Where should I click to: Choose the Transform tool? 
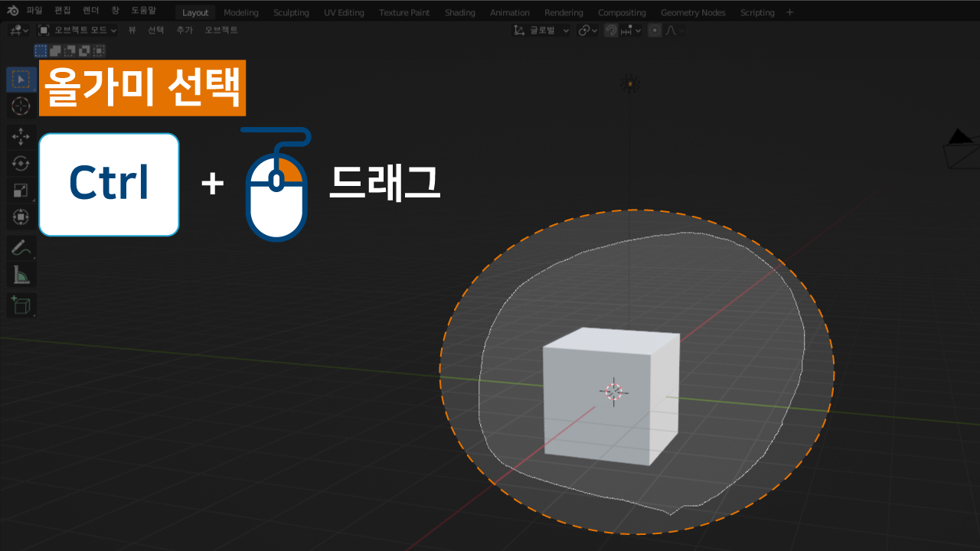pos(21,217)
